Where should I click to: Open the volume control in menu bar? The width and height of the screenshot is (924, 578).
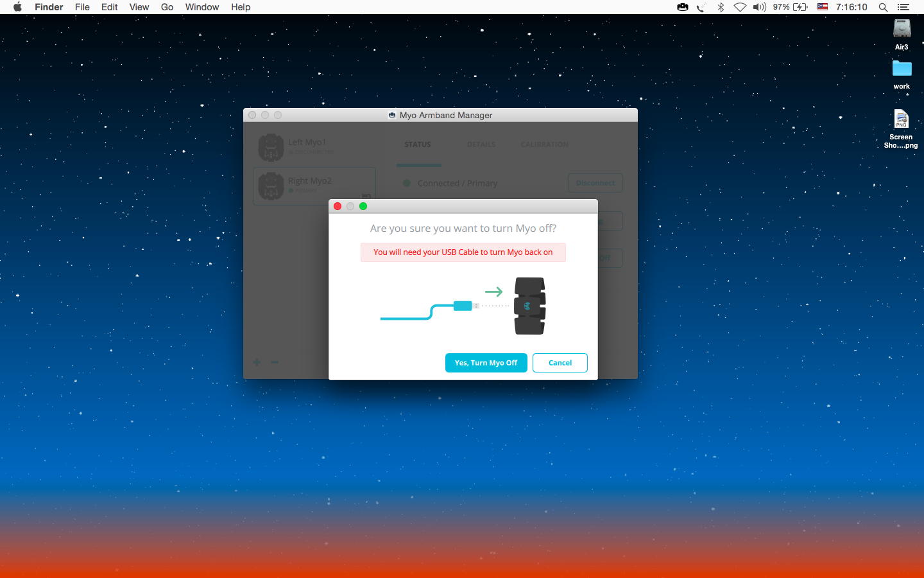tap(760, 7)
